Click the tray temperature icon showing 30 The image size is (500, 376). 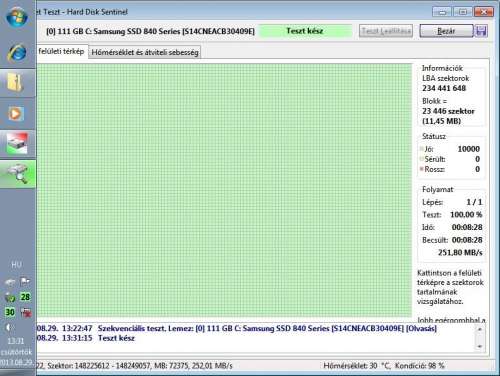tap(10, 312)
